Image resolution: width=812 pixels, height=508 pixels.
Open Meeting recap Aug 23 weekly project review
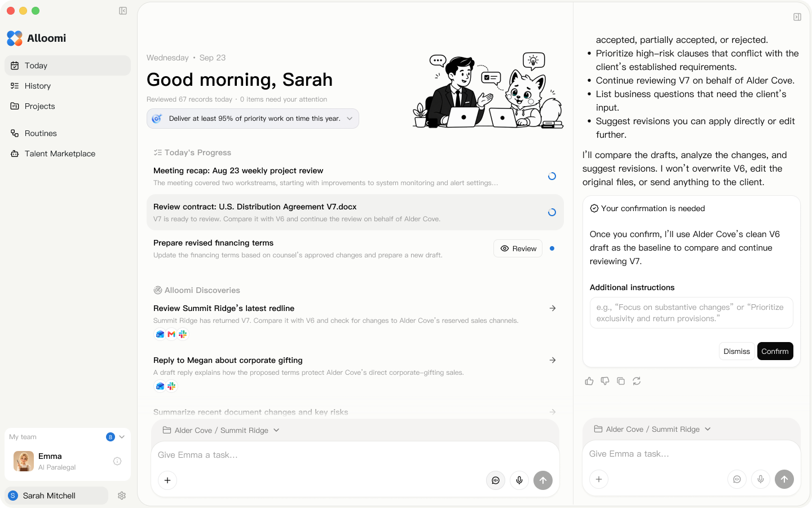(355, 176)
